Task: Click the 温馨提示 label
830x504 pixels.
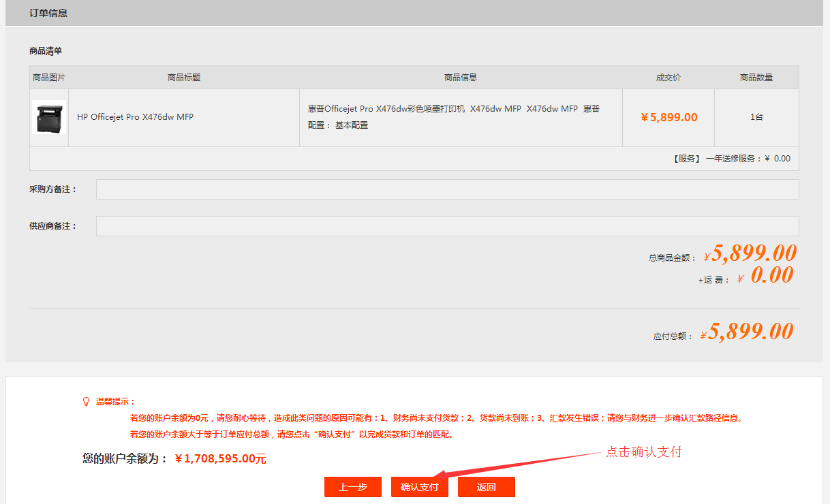Action: [115, 402]
